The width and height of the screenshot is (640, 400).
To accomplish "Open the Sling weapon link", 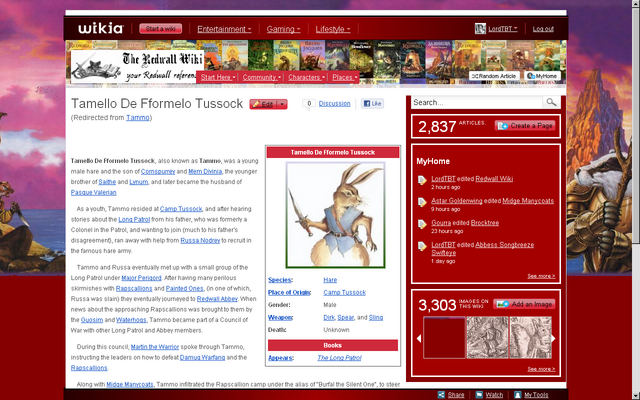I will (376, 318).
